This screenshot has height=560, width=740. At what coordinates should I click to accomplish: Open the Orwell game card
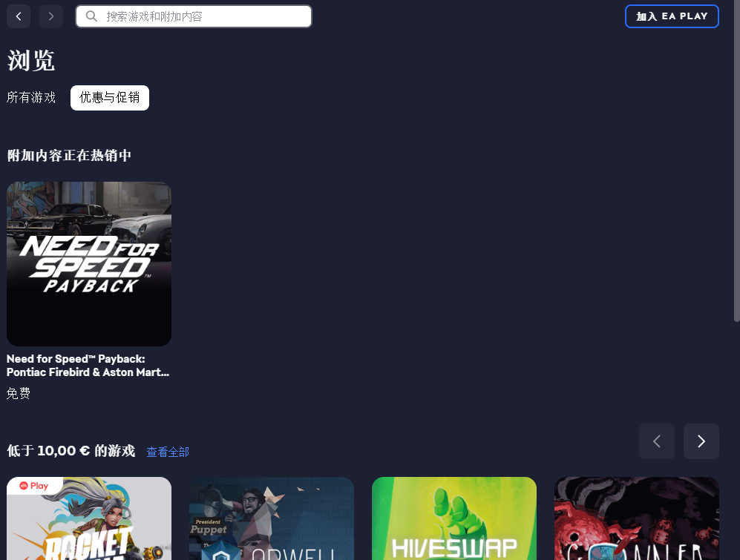point(272,518)
